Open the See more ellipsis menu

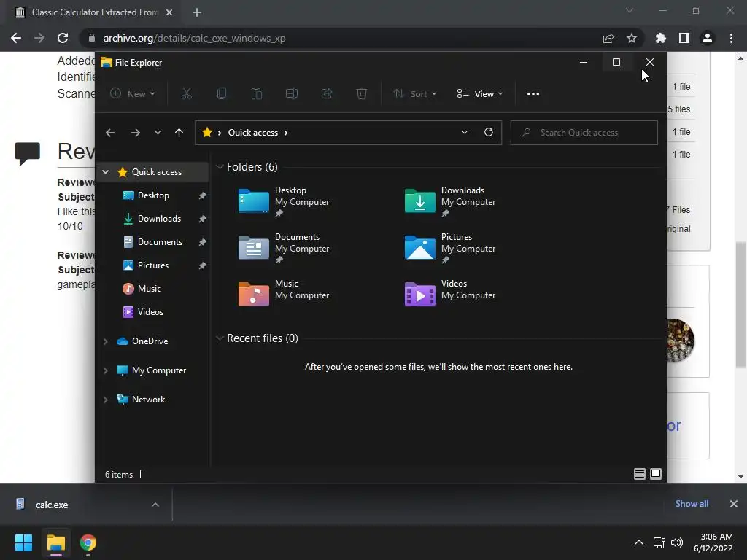tap(533, 94)
